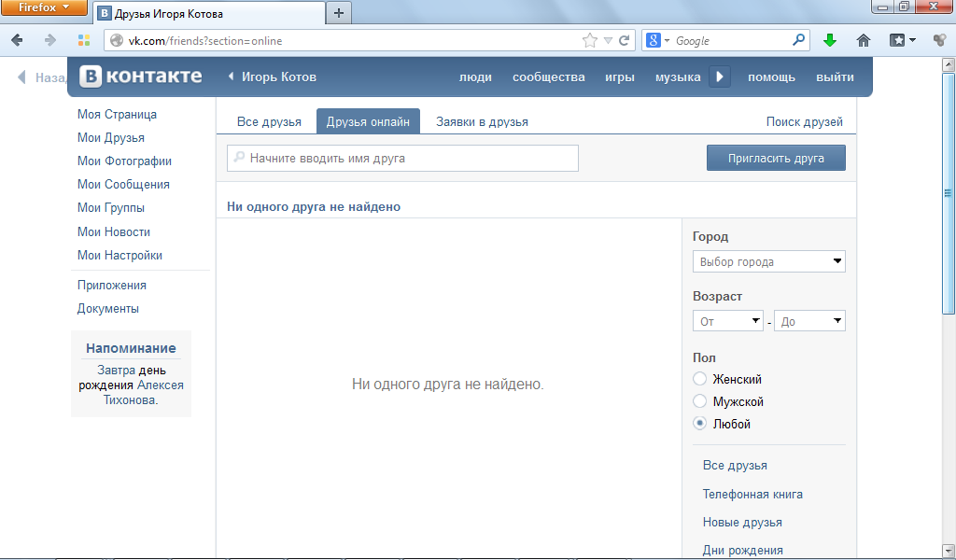Select the Женский gender radio button

pyautogui.click(x=700, y=379)
